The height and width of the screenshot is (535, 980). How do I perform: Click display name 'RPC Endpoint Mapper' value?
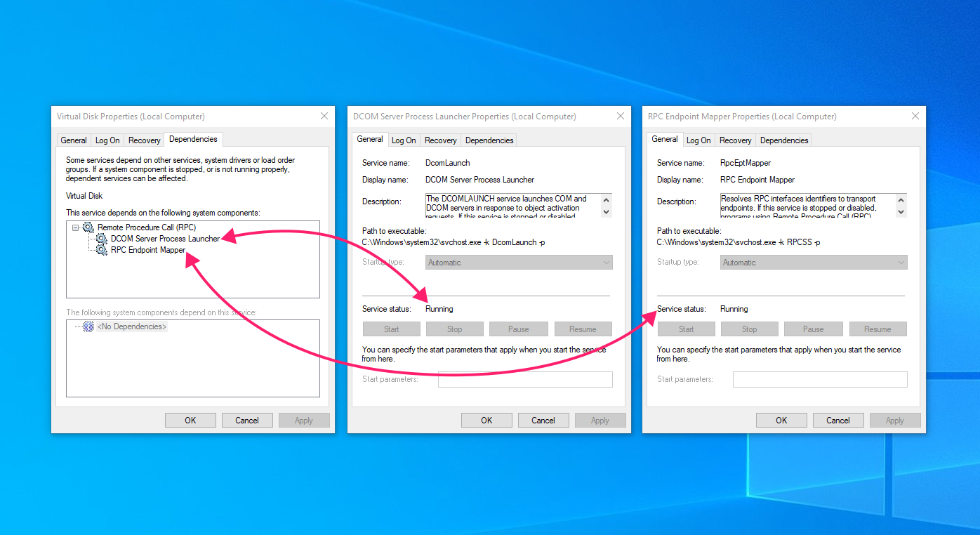click(757, 180)
